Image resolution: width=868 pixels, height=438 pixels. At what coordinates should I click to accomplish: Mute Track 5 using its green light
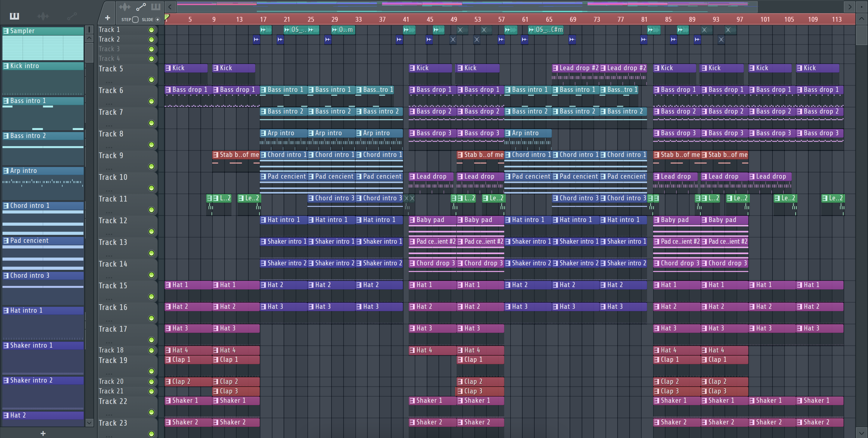[x=152, y=80]
